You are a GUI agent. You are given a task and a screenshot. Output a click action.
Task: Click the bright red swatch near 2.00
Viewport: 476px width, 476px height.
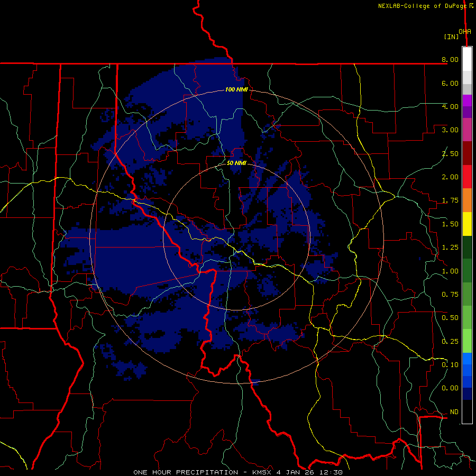click(x=467, y=177)
